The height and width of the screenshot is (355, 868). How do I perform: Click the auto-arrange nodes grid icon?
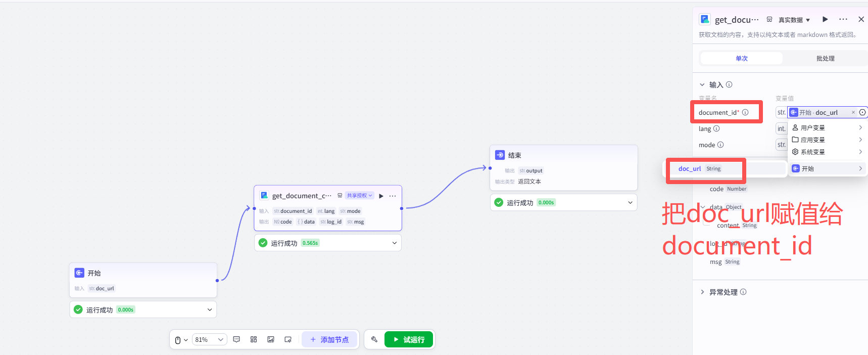tap(254, 340)
